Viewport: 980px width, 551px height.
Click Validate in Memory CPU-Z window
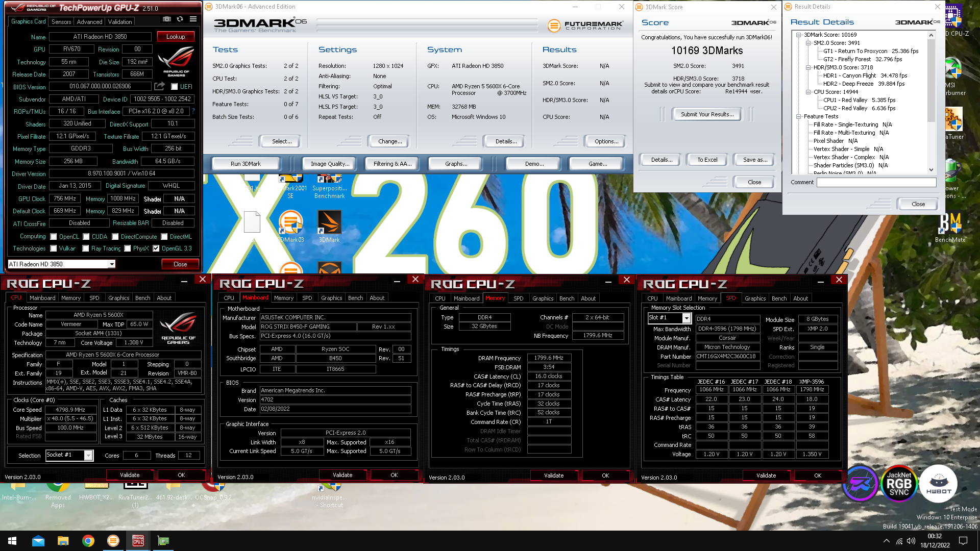pos(554,475)
